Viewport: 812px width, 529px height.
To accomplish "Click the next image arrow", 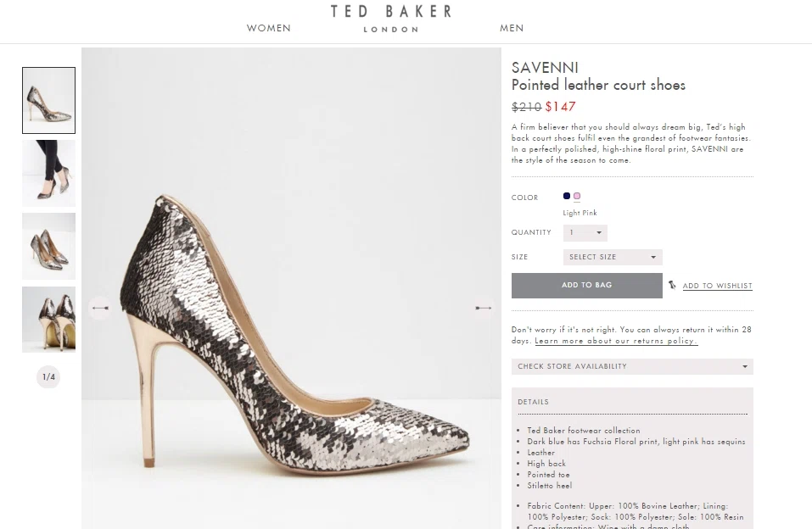I will click(x=483, y=308).
